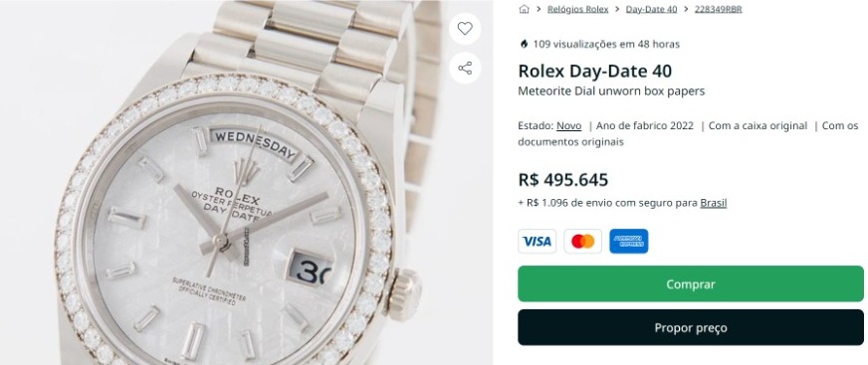Open the Day-Date 40 breadcrumb link

(651, 9)
